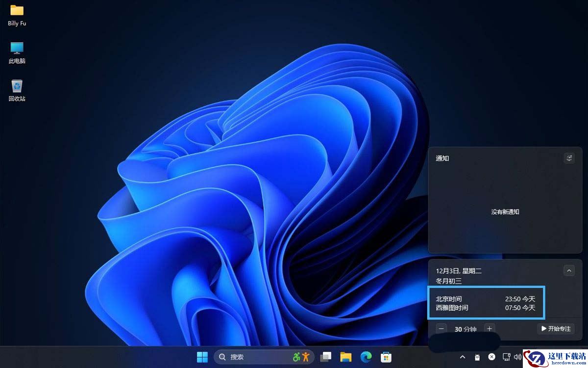Open the Billy Fu folder on desktop
The width and height of the screenshot is (588, 368).
click(17, 15)
